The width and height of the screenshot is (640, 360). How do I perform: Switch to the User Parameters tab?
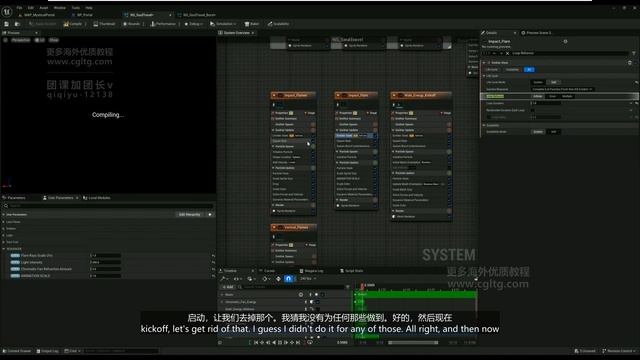[60, 198]
